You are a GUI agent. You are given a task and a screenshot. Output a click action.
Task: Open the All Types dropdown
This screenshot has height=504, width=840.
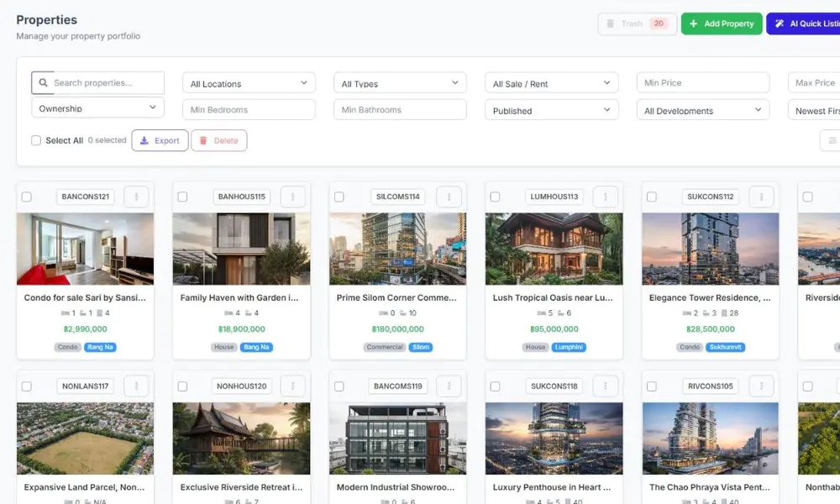400,83
